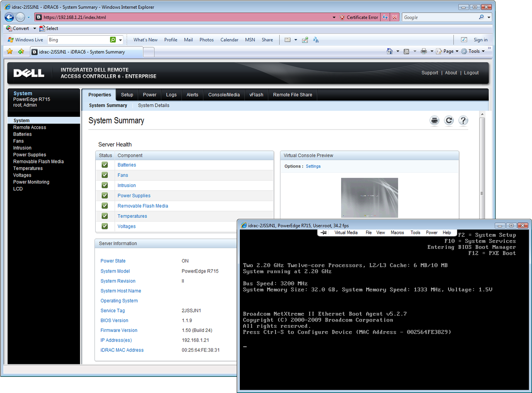This screenshot has width=532, height=393.
Task: Click the Refresh button beside address bar
Action: (x=385, y=17)
